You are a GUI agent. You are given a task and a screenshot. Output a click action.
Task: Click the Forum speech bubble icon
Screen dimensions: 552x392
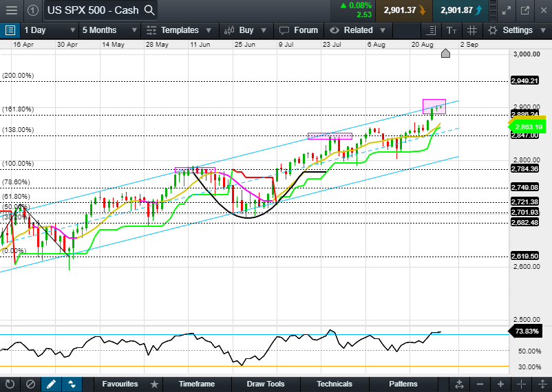[284, 31]
